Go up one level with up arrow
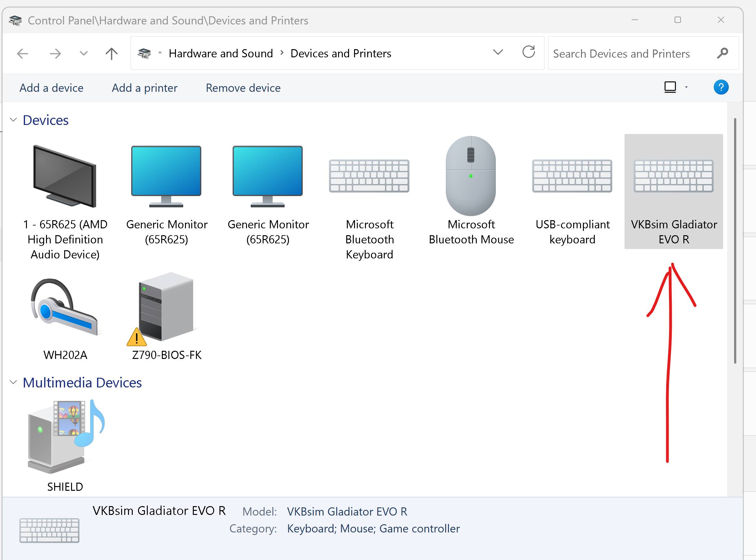The image size is (756, 560). tap(111, 54)
